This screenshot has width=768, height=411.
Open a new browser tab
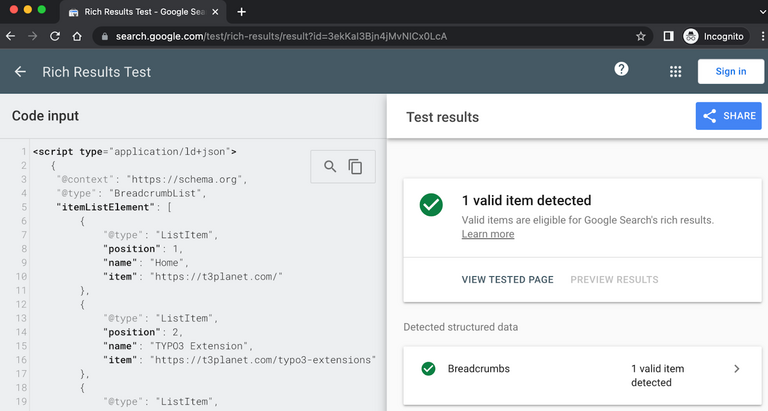[241, 12]
